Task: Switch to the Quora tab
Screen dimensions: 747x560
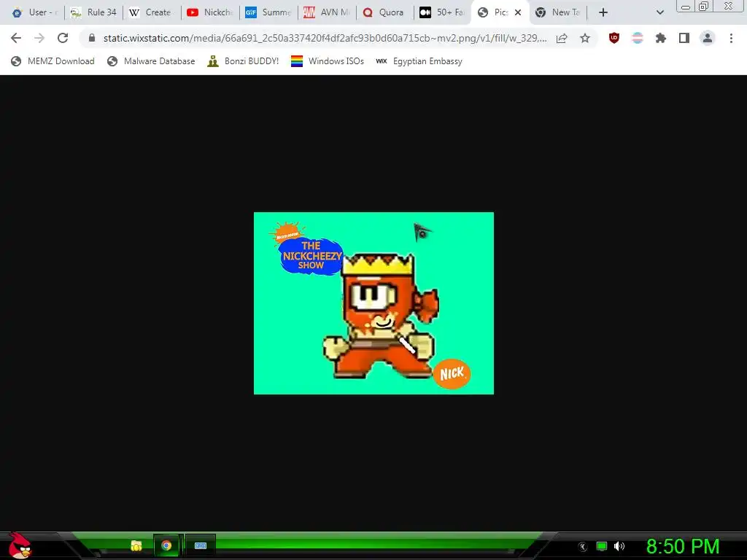Action: (x=385, y=12)
